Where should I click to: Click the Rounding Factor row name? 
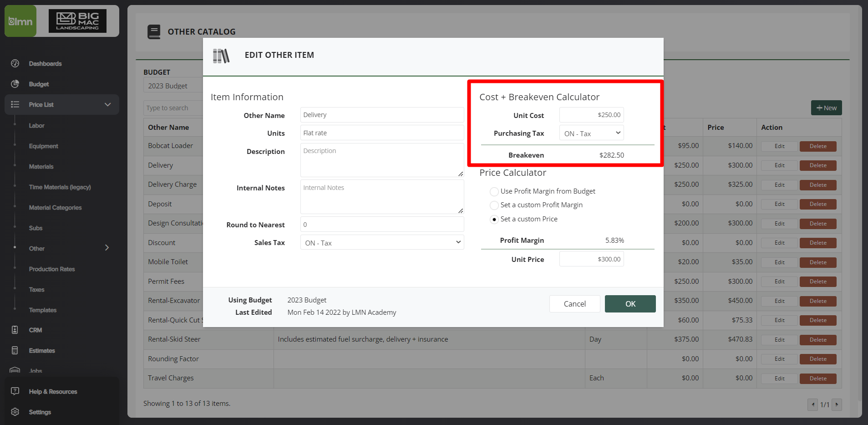point(173,359)
